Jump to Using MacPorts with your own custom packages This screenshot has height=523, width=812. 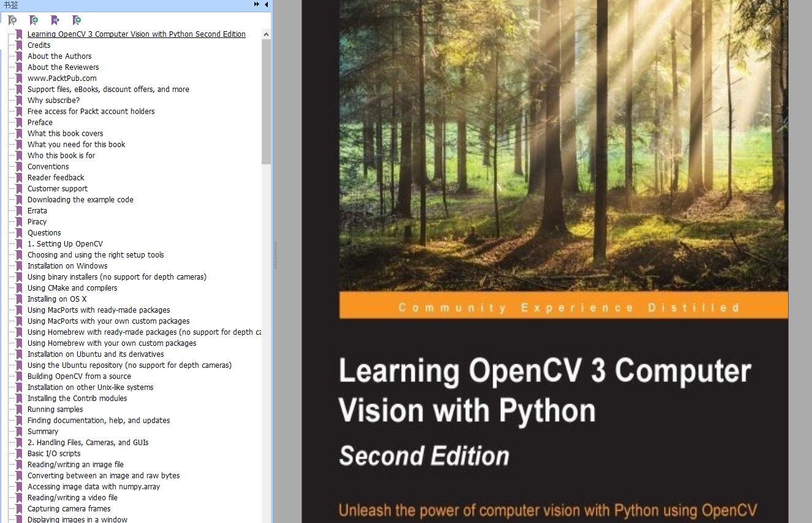point(108,321)
